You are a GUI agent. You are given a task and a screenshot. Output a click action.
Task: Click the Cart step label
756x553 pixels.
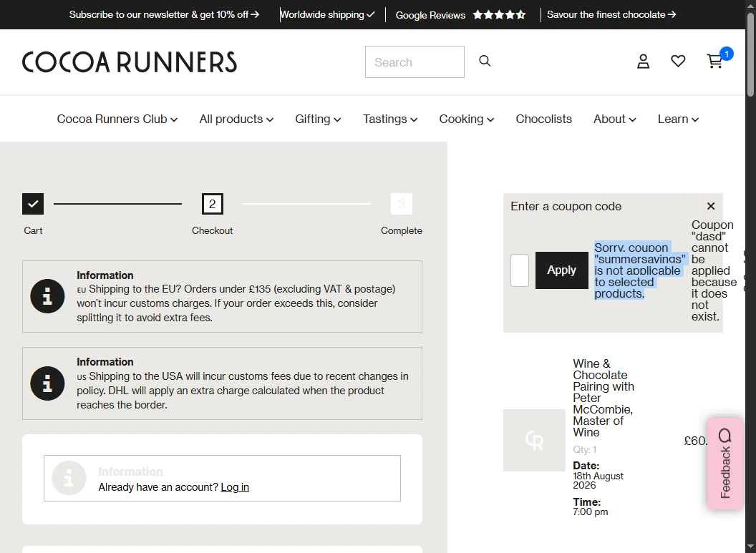[x=33, y=231]
